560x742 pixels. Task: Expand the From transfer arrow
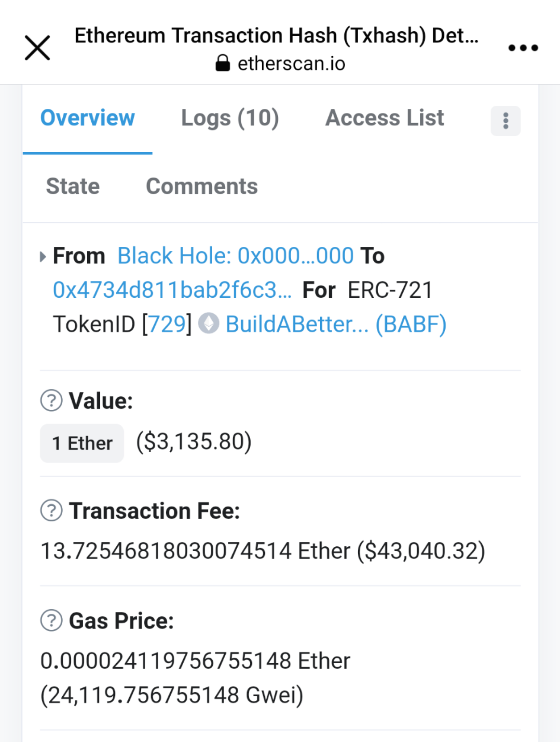point(43,257)
